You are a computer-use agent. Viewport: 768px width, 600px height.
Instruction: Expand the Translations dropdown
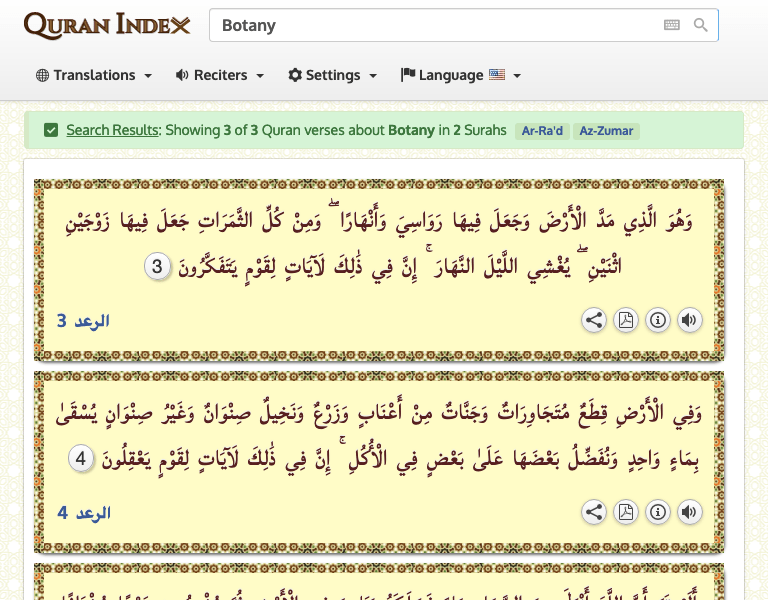coord(94,75)
